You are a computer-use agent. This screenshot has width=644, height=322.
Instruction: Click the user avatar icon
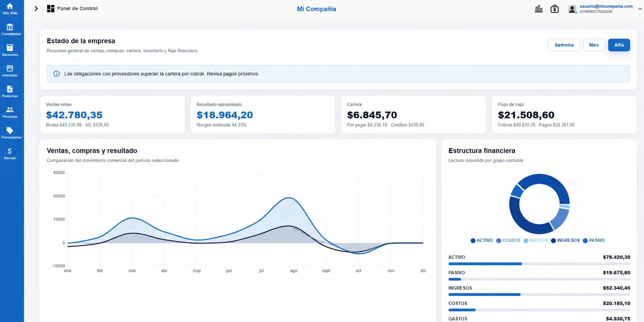(x=572, y=9)
